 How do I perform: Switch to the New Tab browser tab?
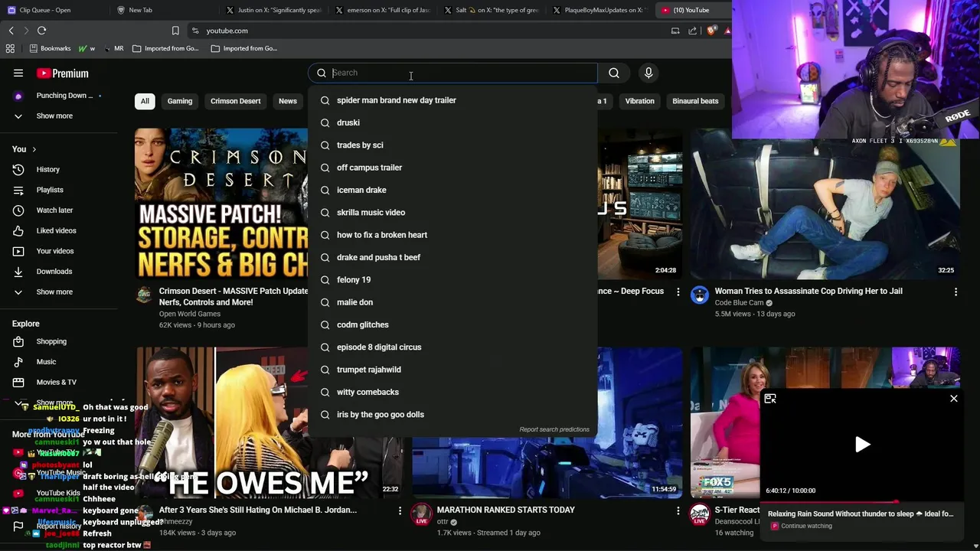[140, 10]
